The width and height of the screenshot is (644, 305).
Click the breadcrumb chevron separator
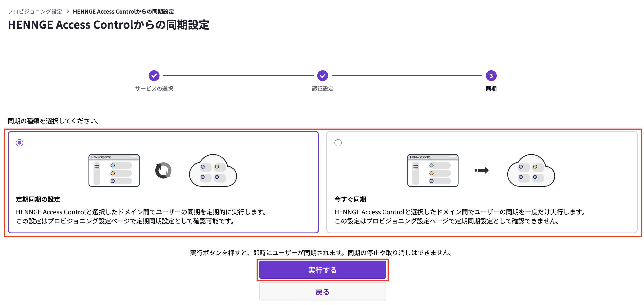(x=68, y=12)
